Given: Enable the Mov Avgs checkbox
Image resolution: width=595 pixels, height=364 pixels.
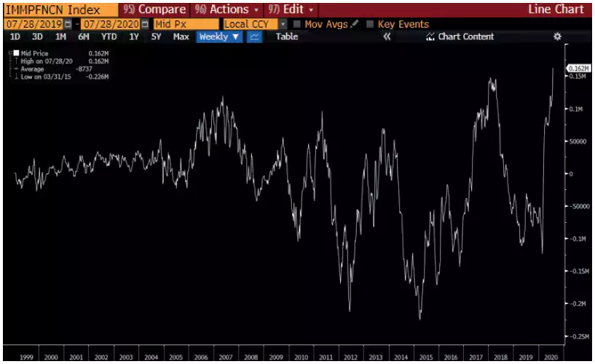Looking at the screenshot, I should pyautogui.click(x=296, y=24).
